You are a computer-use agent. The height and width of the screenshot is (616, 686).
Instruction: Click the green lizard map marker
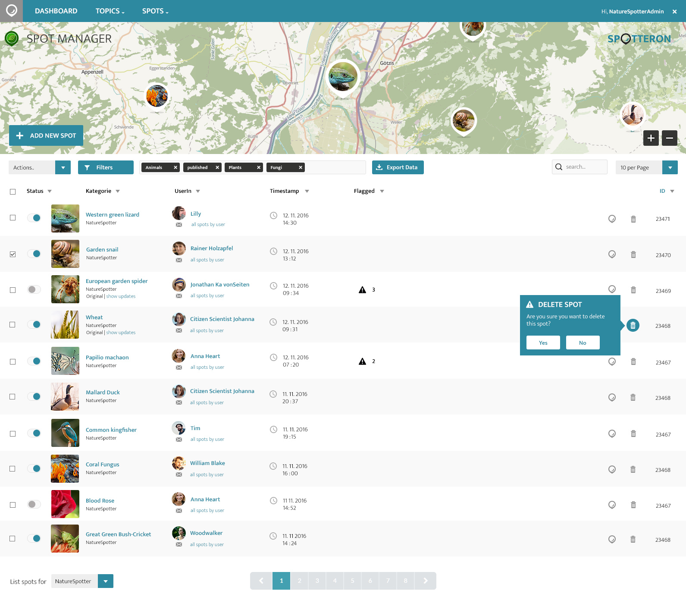[343, 77]
